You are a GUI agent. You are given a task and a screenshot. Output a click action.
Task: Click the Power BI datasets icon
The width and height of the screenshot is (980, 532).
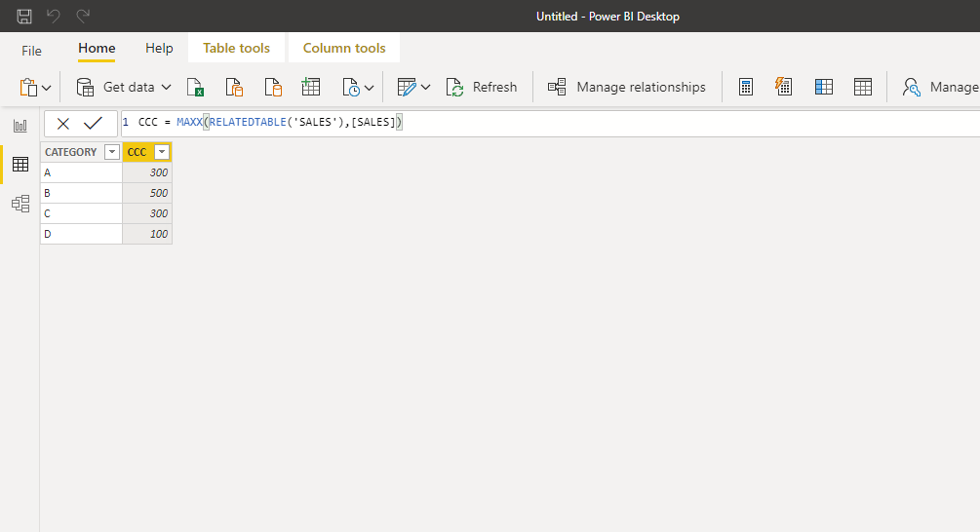point(234,87)
